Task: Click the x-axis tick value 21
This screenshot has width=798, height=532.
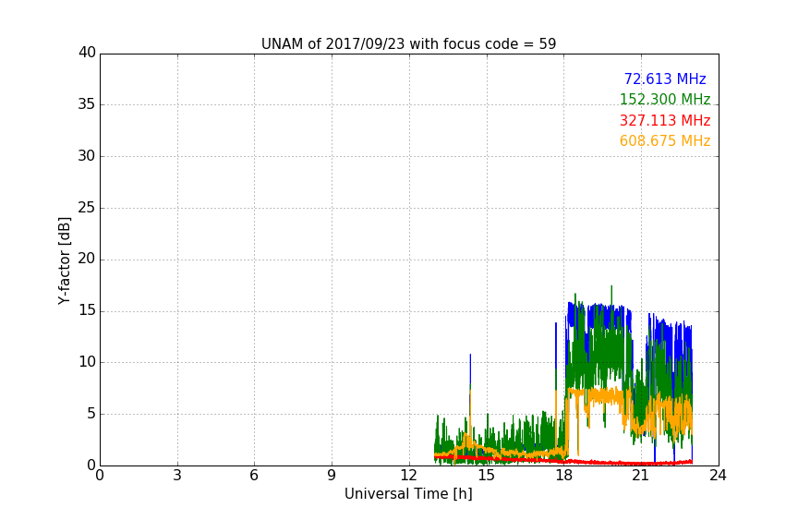Action: coord(641,476)
